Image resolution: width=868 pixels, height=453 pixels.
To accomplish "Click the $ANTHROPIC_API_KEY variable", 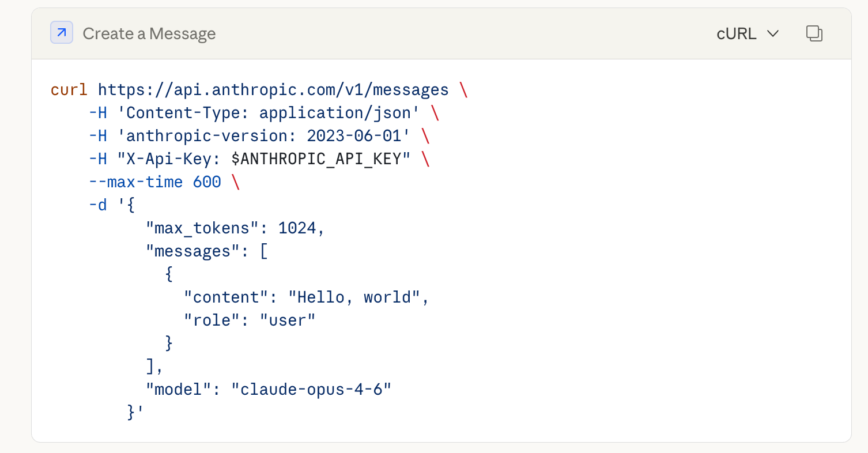I will tap(320, 159).
